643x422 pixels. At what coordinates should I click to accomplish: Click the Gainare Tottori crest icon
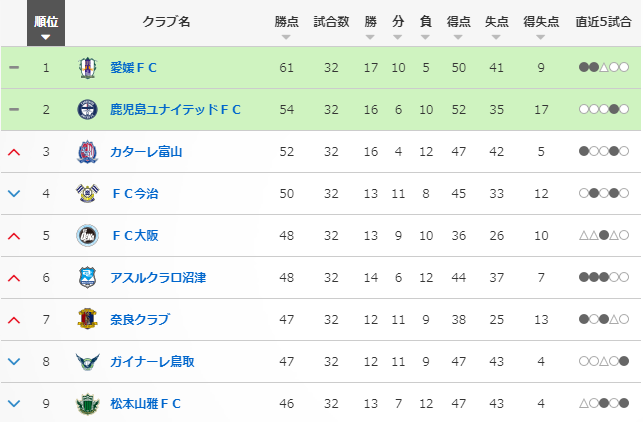coord(87,362)
